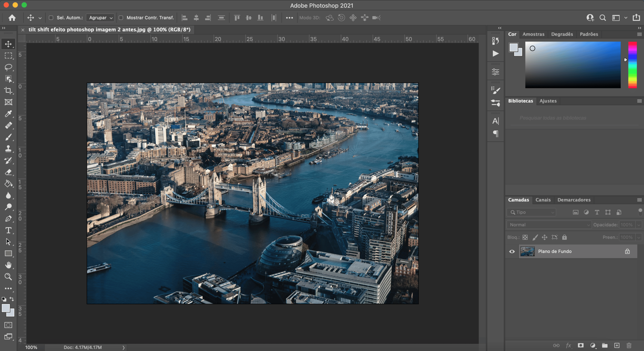Select the History Brush tool
Viewport: 644px width, 351px height.
coord(8,160)
